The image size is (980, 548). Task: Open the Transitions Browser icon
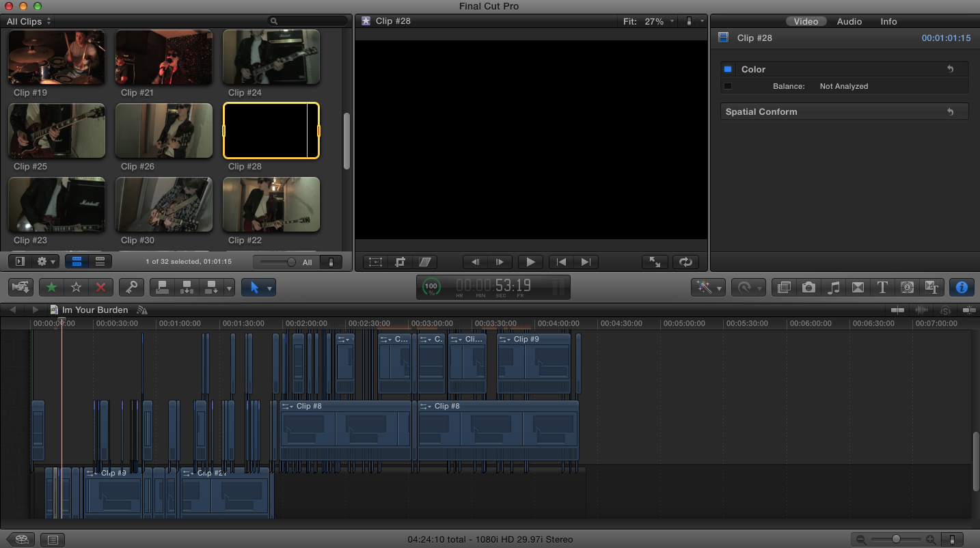tap(858, 288)
